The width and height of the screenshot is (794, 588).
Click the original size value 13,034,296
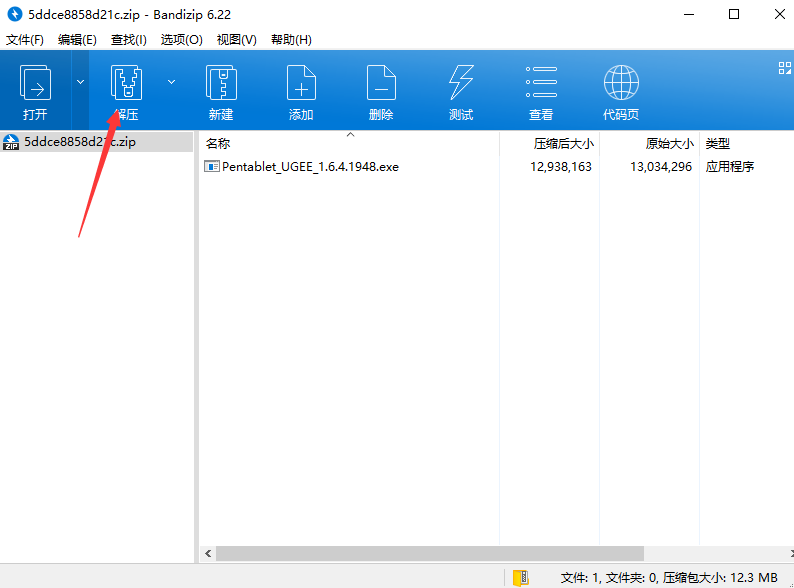tap(661, 167)
